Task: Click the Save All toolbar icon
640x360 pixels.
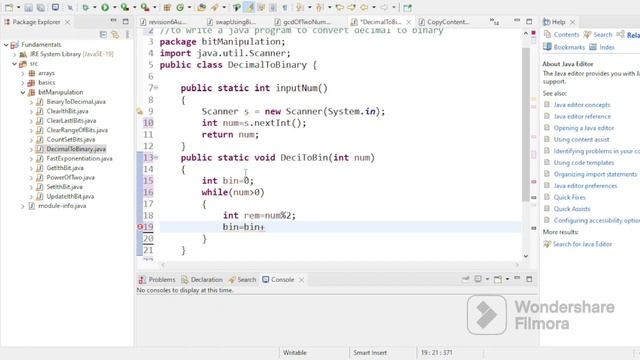Action: point(41,7)
